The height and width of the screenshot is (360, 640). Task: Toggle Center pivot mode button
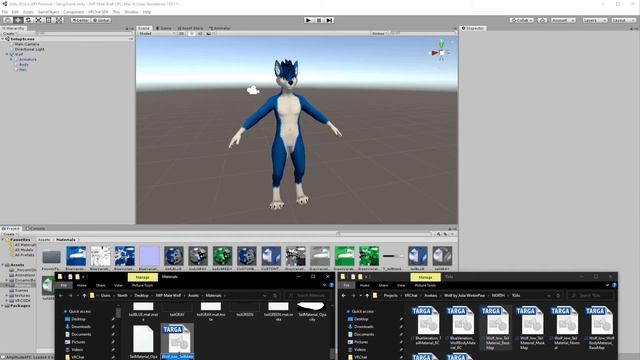(x=80, y=20)
